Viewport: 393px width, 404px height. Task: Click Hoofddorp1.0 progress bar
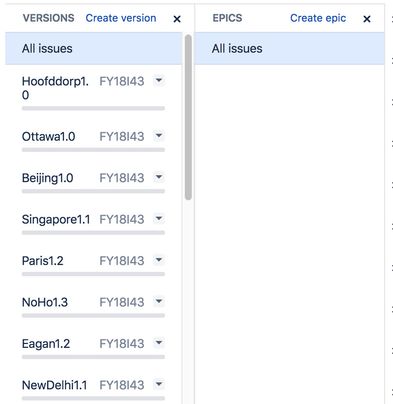93,108
